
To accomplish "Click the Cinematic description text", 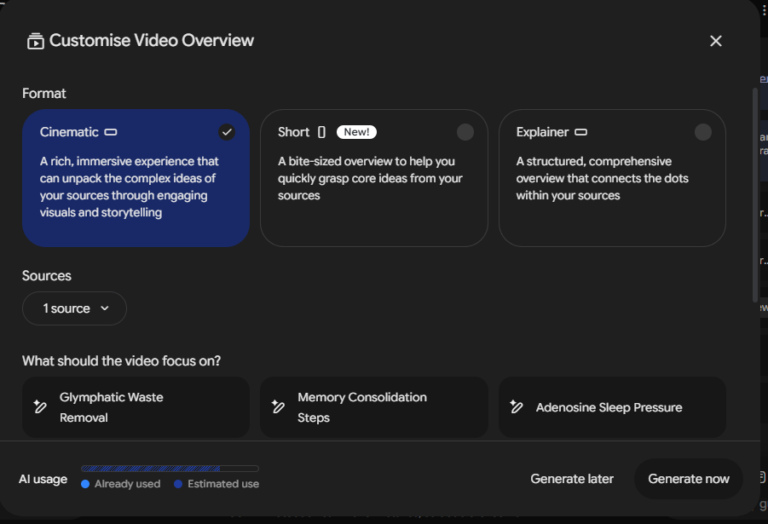I will pyautogui.click(x=129, y=187).
